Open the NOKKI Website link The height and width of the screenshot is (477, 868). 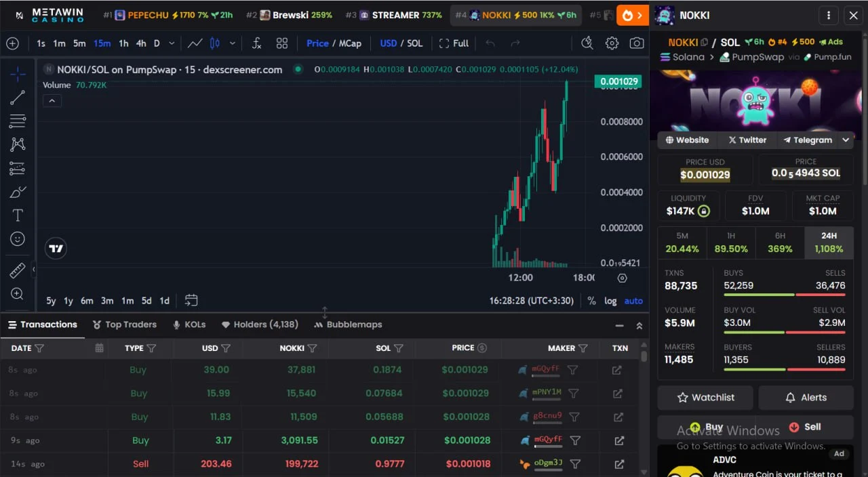pos(687,140)
